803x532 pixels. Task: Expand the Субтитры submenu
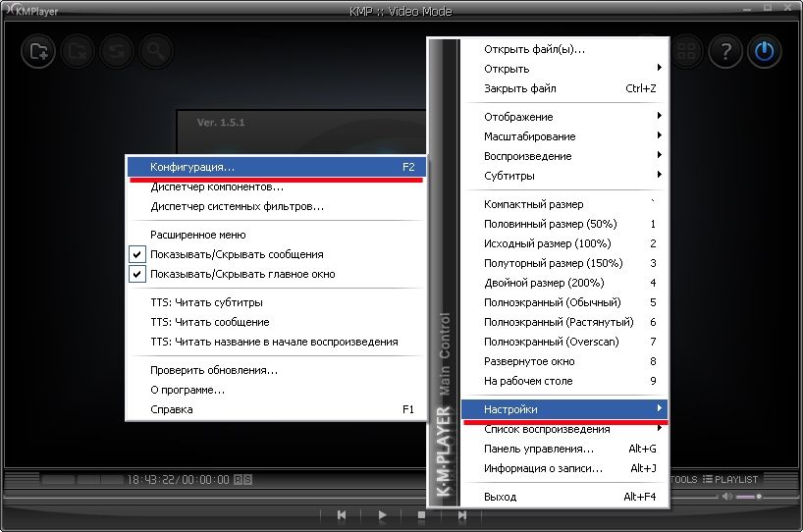click(564, 176)
